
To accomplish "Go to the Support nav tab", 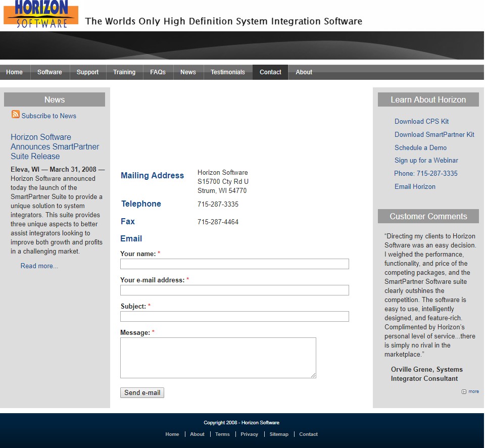I will point(88,72).
